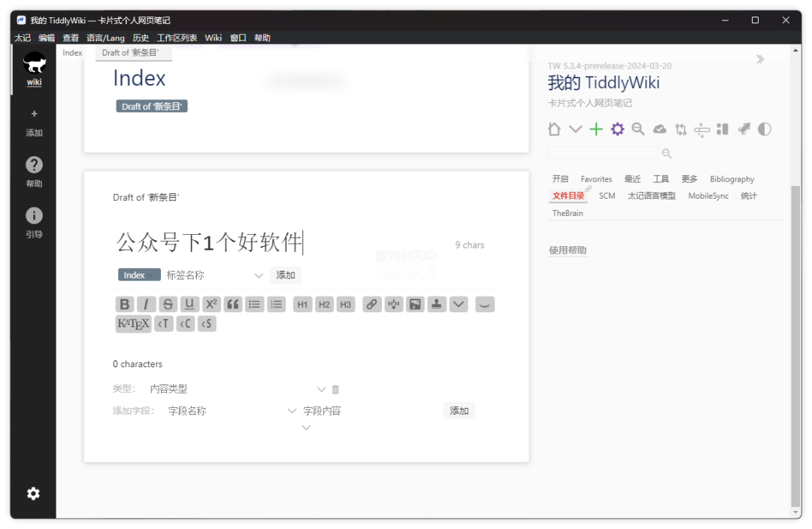Insert an image with the picture icon
The height and width of the screenshot is (529, 812).
click(415, 305)
